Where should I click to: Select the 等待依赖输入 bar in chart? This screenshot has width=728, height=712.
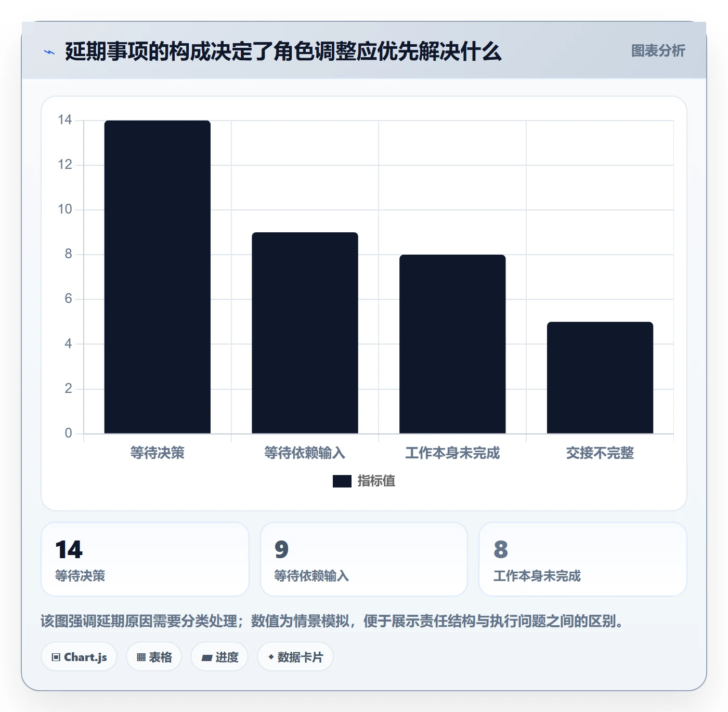tap(305, 333)
